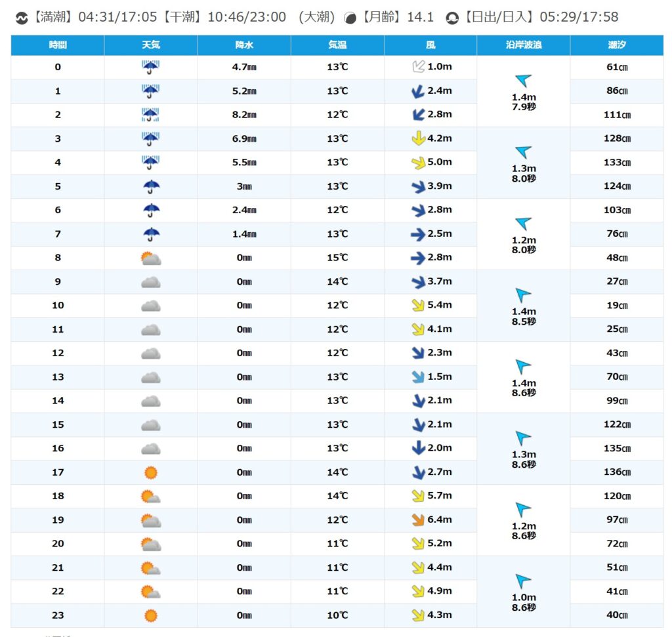Click the 15℃ temperature cell

337,258
